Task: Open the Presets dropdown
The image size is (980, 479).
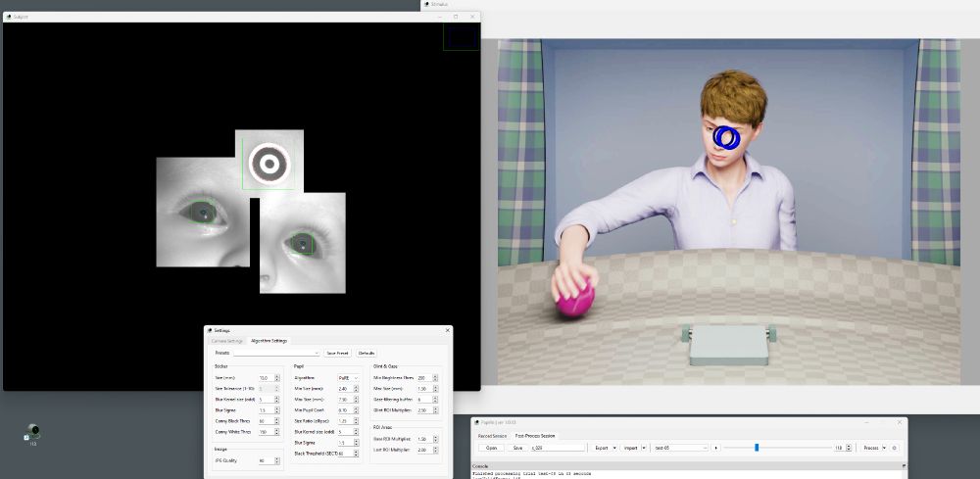Action: click(276, 353)
